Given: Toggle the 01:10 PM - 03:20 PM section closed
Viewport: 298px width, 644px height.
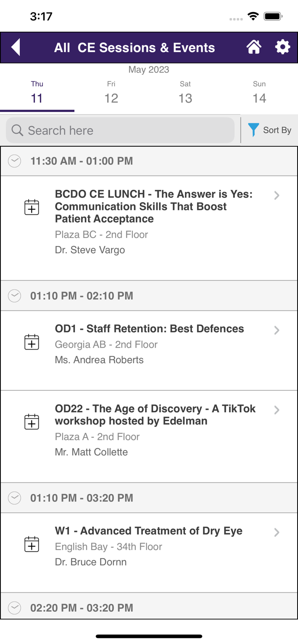Looking at the screenshot, I should click(14, 498).
